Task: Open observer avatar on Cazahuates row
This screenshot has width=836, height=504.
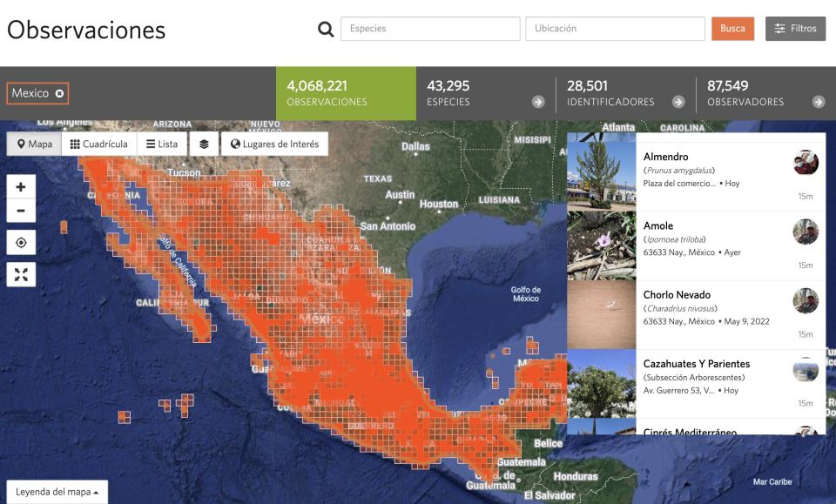Action: (x=806, y=370)
